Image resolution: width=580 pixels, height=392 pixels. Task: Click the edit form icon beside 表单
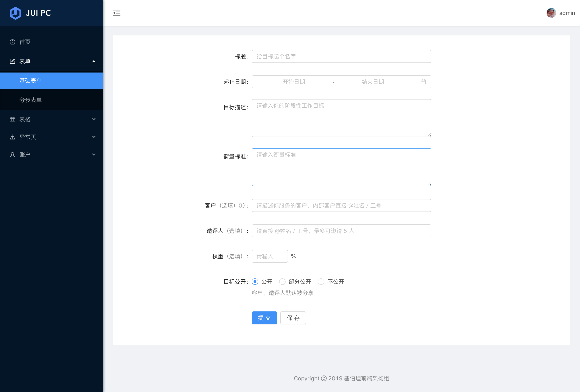coord(12,61)
